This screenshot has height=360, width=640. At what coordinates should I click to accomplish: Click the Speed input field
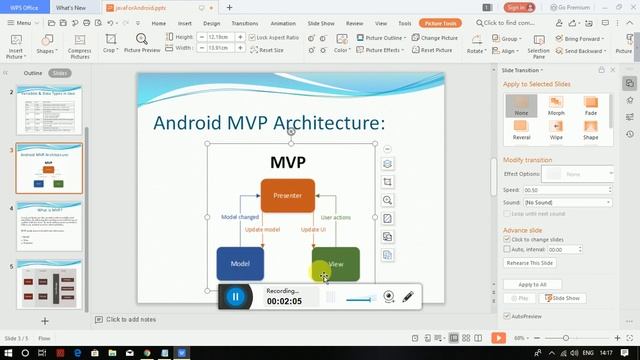tap(568, 190)
